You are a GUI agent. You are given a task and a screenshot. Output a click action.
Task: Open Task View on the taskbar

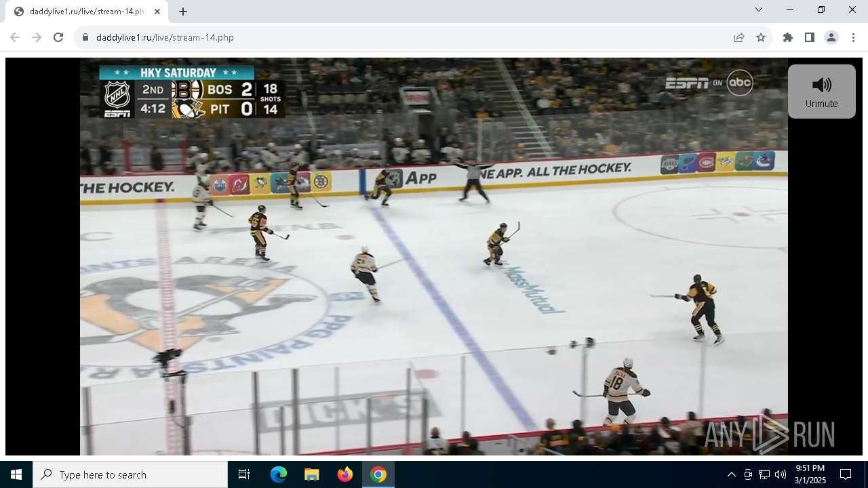(x=244, y=474)
